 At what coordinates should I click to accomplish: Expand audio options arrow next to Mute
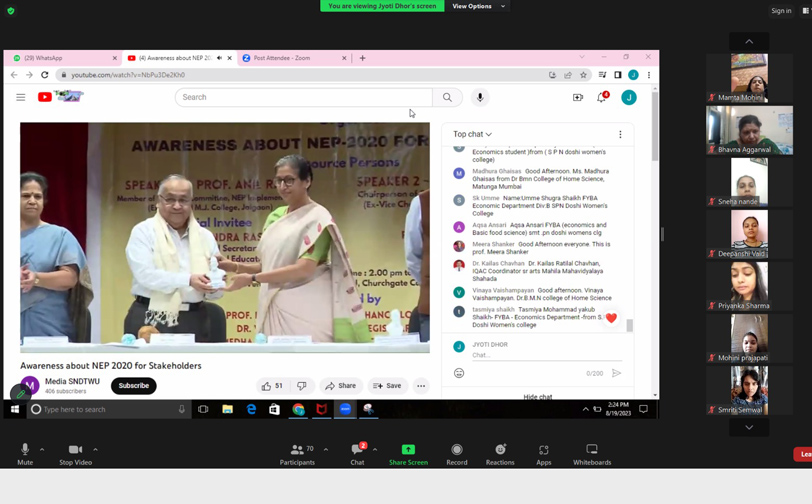[x=42, y=449]
